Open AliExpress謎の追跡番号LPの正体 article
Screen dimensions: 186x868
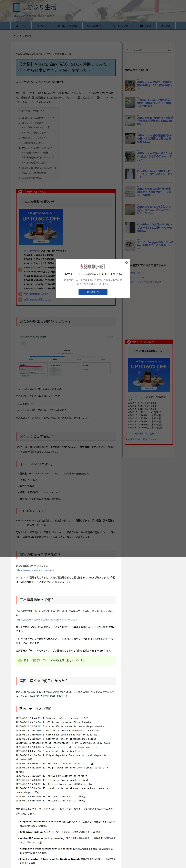[154, 138]
